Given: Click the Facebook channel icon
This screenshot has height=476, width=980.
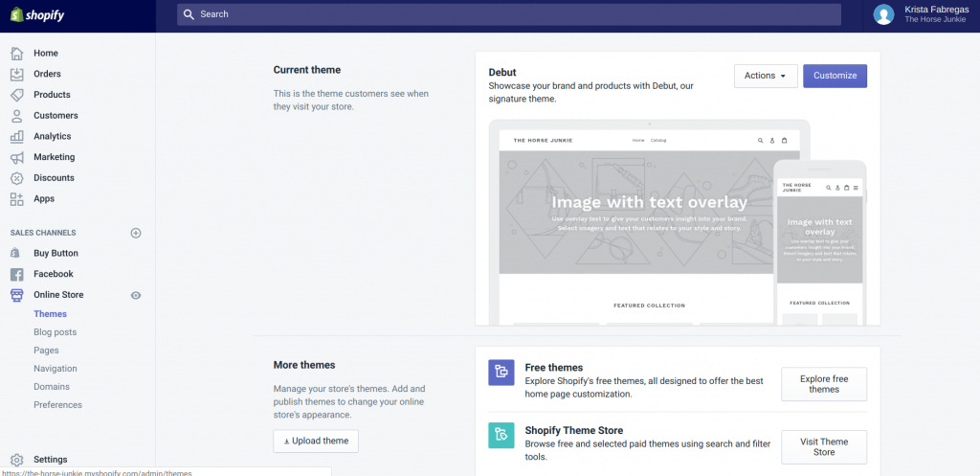Looking at the screenshot, I should point(17,274).
